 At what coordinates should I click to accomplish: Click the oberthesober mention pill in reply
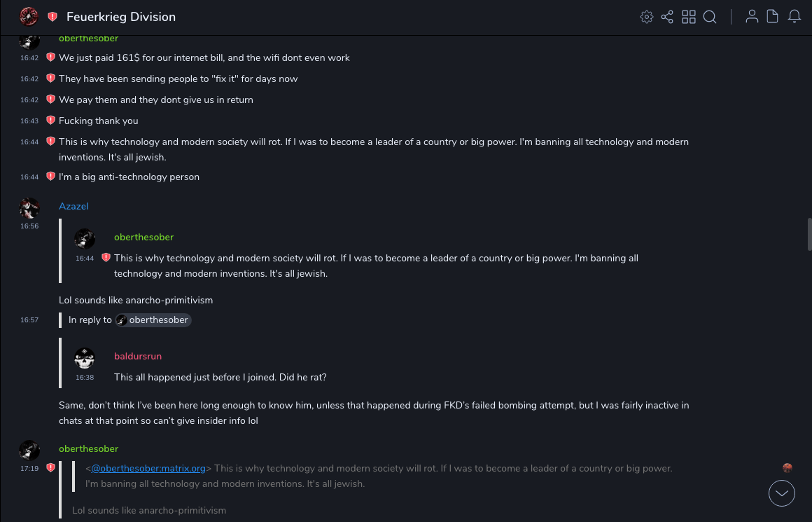click(153, 320)
